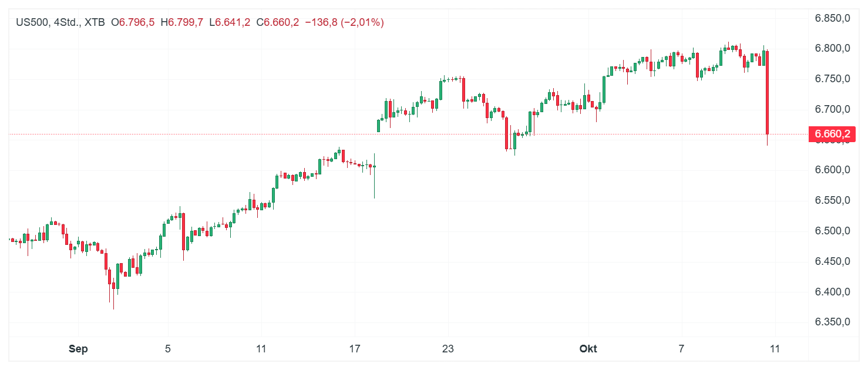868x370 pixels.
Task: Select the large red last candle
Action: (768, 92)
